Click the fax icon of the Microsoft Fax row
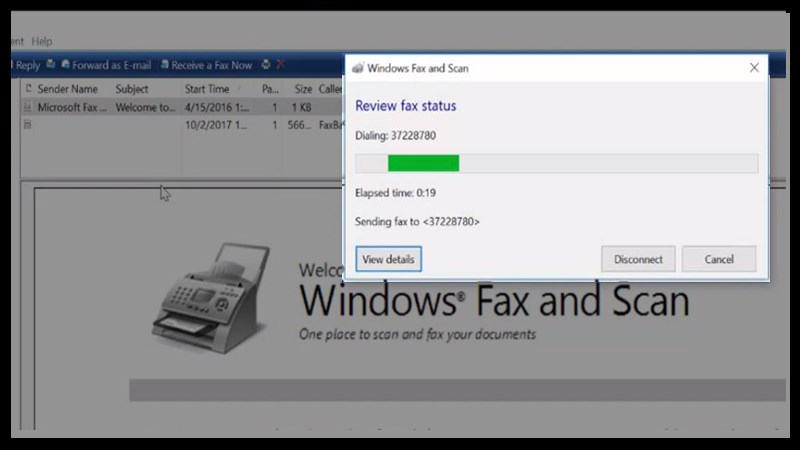Screen dimensions: 800x450 (x=28, y=107)
